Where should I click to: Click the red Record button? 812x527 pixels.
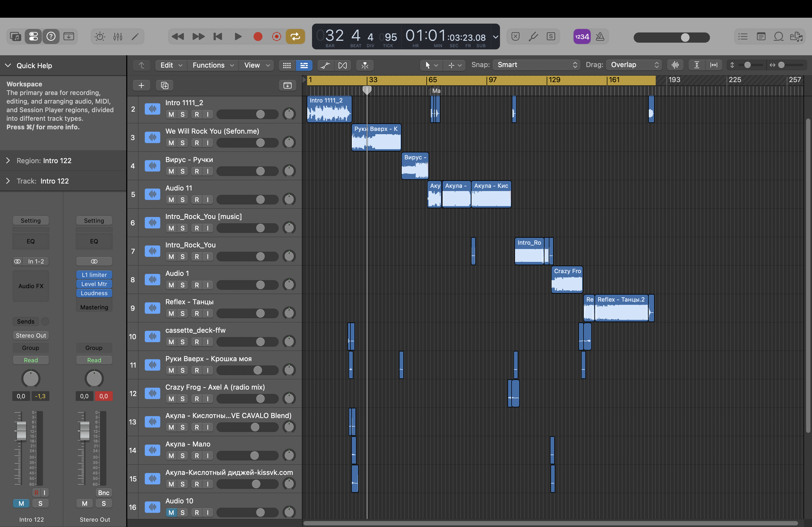[258, 36]
